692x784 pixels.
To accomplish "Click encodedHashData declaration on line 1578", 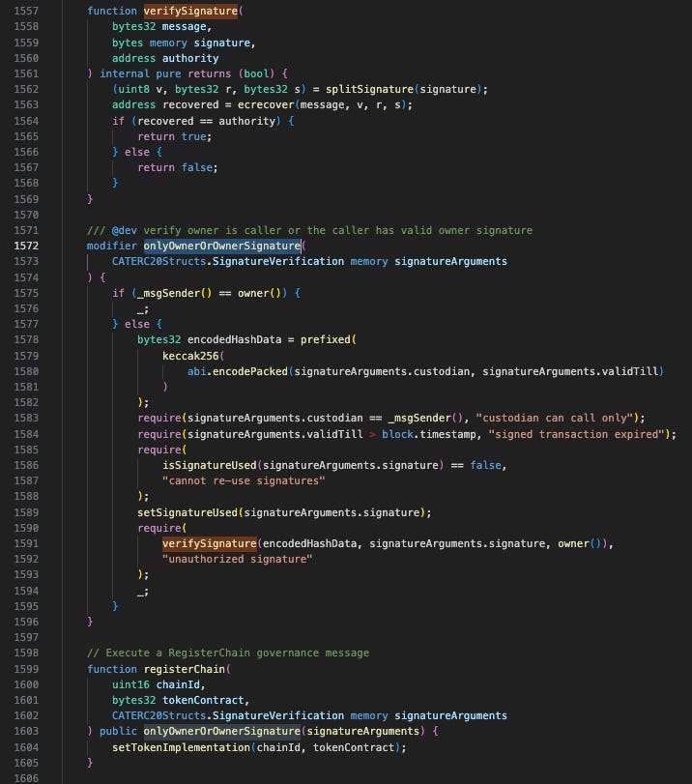I will pyautogui.click(x=235, y=339).
